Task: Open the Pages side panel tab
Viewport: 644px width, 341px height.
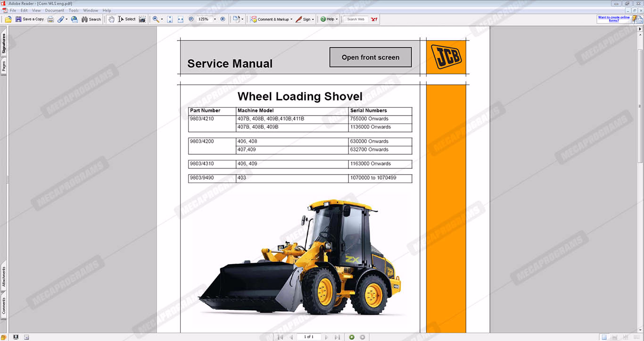Action: [x=4, y=66]
